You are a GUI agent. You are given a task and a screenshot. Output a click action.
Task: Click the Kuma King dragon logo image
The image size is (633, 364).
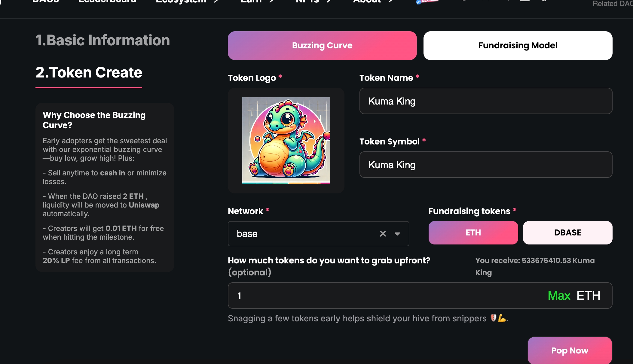[286, 140]
